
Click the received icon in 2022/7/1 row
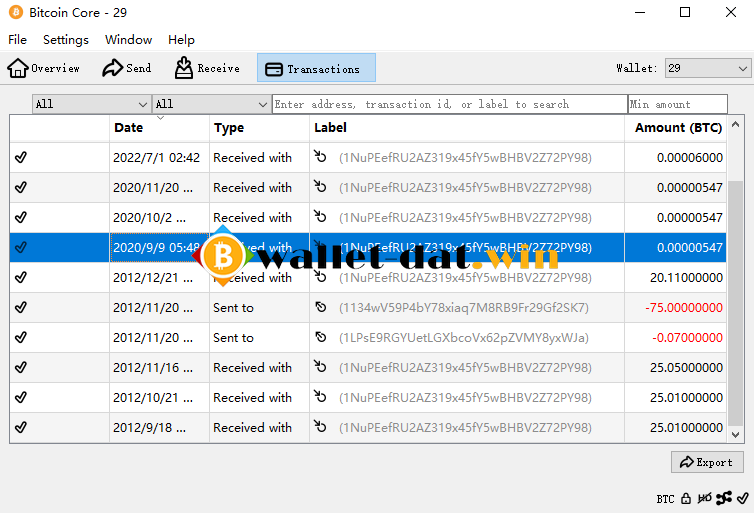click(x=320, y=156)
